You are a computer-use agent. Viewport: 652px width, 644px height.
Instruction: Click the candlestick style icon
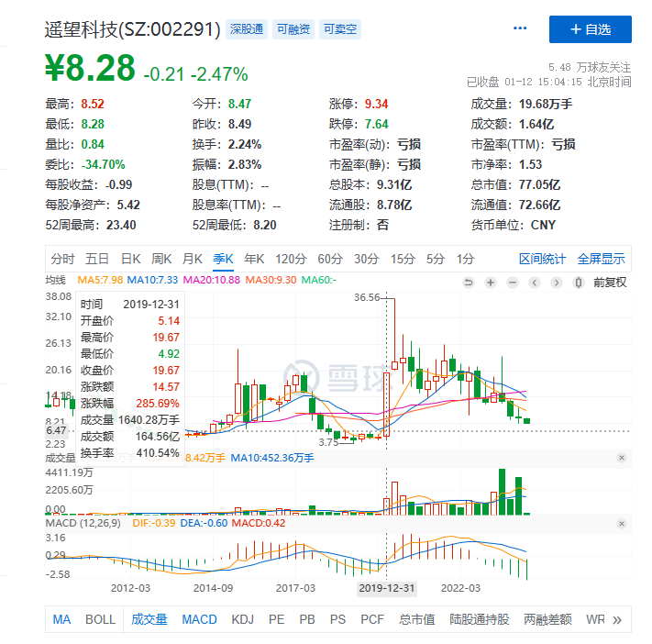point(535,282)
